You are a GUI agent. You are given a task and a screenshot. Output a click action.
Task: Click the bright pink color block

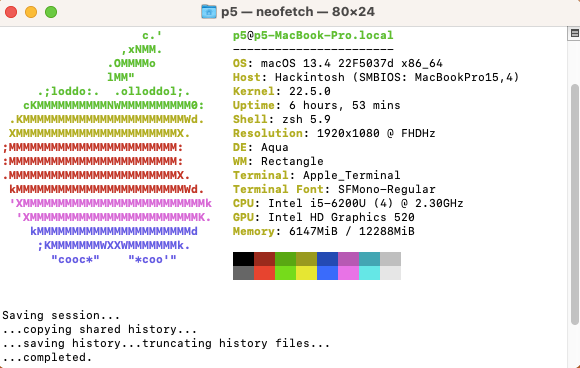[348, 273]
